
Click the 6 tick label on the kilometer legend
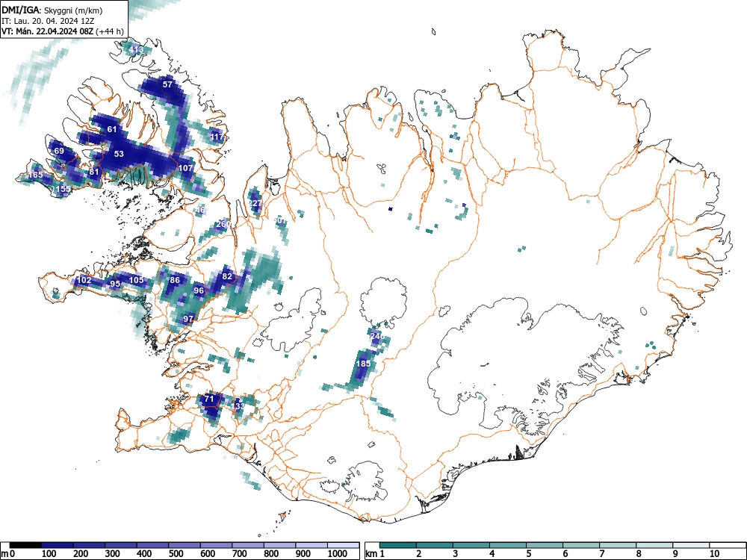(x=565, y=554)
